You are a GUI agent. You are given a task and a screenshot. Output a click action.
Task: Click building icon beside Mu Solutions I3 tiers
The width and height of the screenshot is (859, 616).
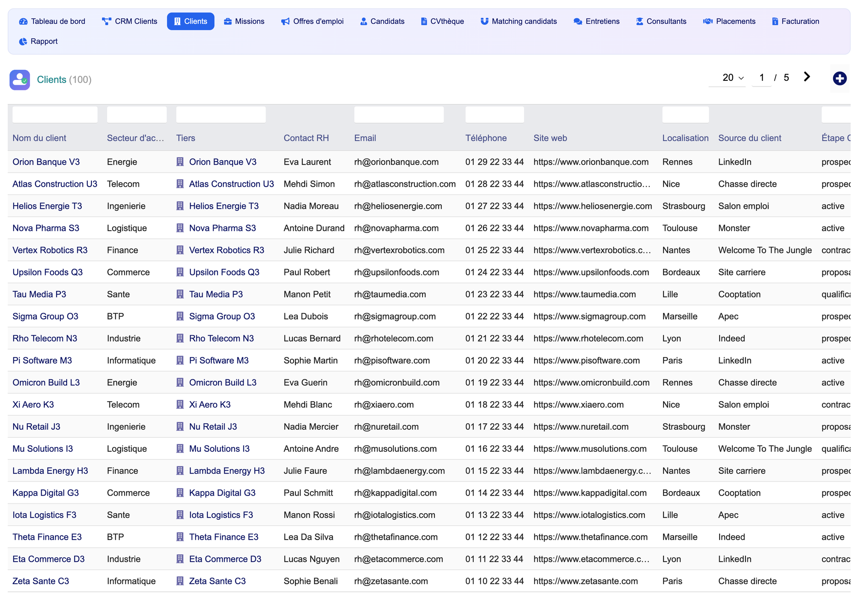[x=180, y=448]
